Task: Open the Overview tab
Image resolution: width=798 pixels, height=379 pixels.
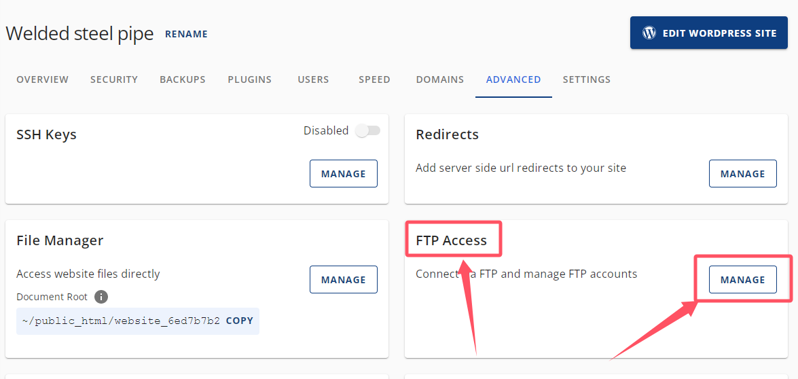Action: pos(42,79)
